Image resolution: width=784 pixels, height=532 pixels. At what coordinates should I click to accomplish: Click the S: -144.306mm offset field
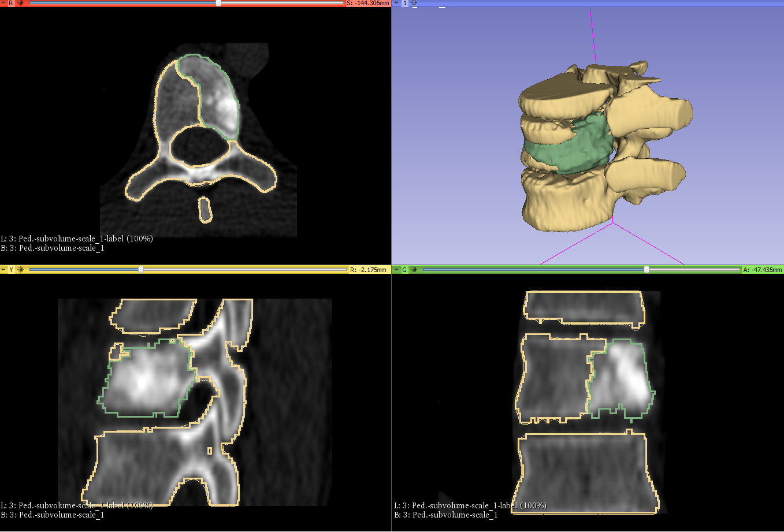367,3
